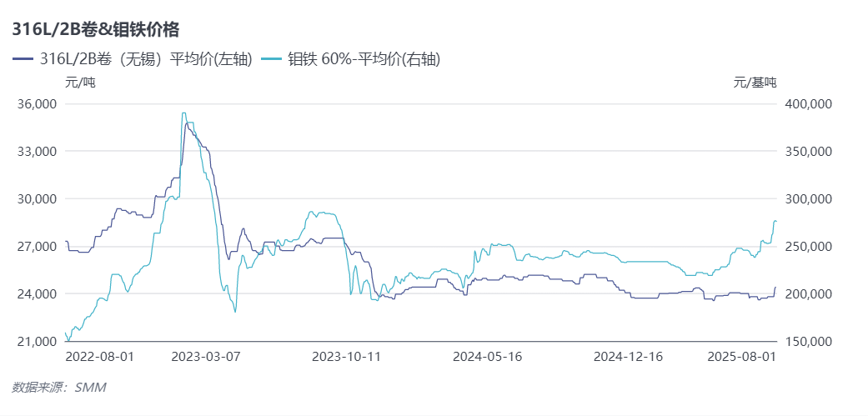This screenshot has width=868, height=416.
Task: Select the 2023-10-11 x-axis date label
Action: click(x=346, y=356)
